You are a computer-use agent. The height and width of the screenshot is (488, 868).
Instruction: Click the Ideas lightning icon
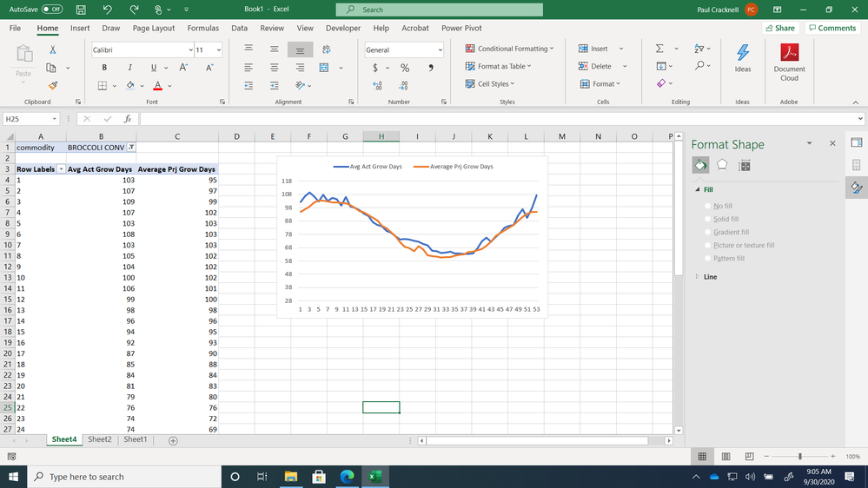(x=743, y=57)
